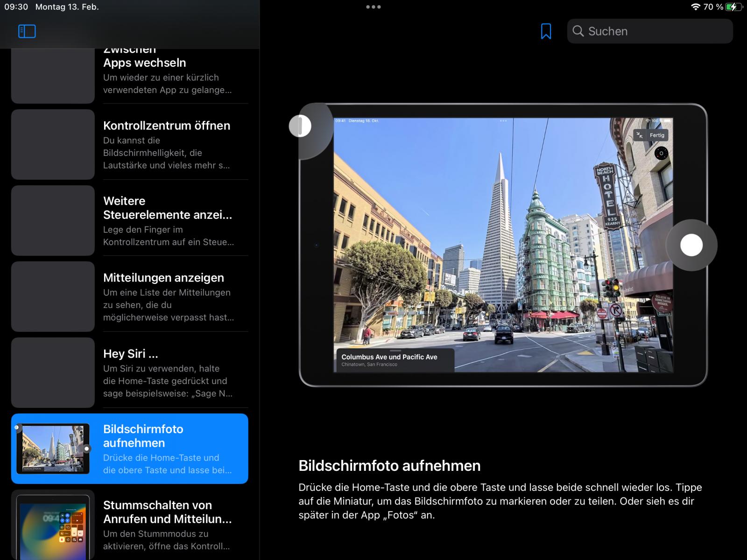
Task: Select the 'Bildschirmfoto aufnehmen' tip
Action: [x=130, y=449]
